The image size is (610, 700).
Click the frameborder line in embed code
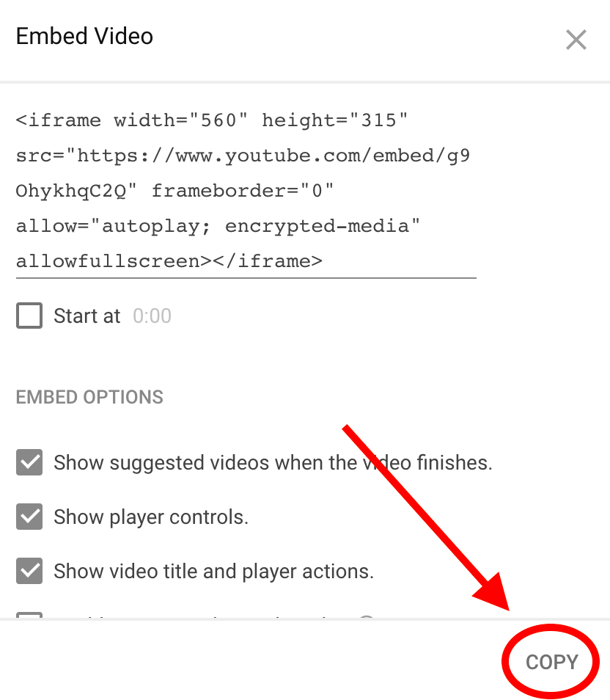click(174, 191)
